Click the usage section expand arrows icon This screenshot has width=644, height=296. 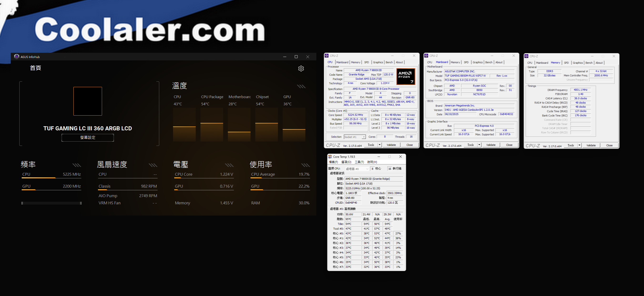click(x=305, y=165)
